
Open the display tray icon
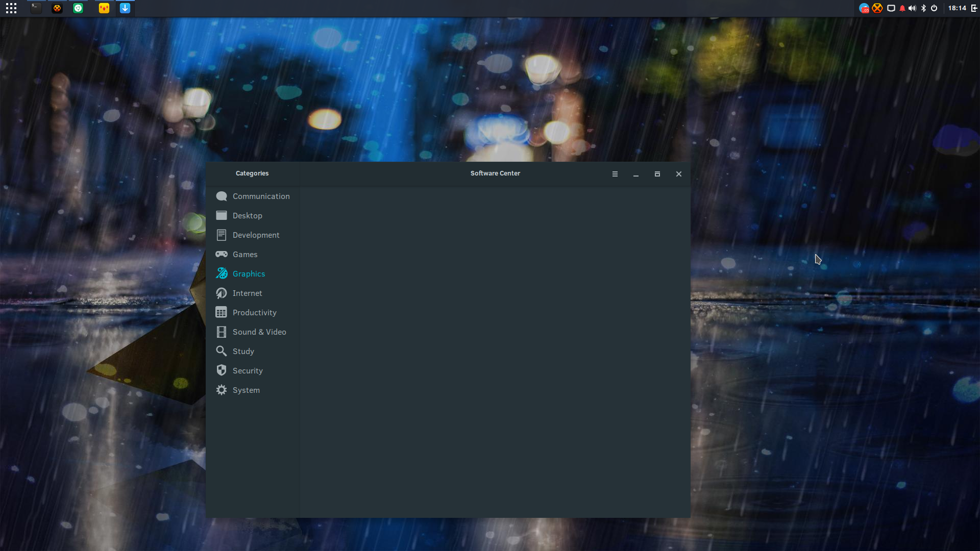coord(891,8)
